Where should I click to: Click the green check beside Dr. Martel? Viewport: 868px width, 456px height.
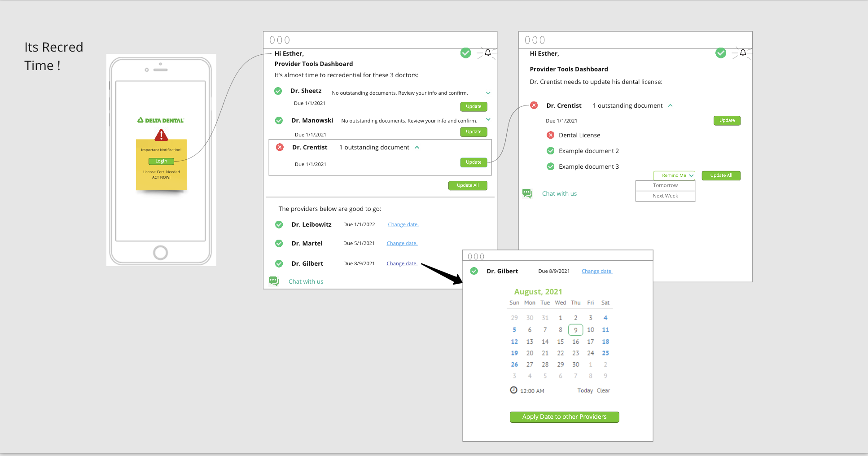point(279,243)
